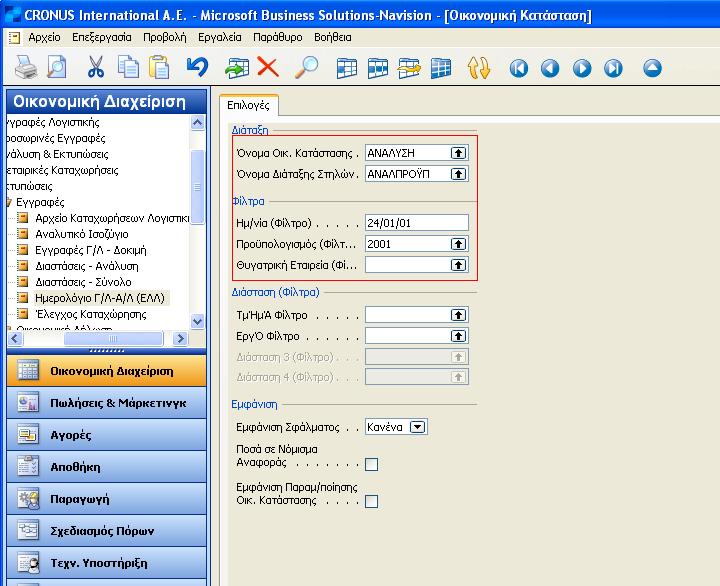
Task: Open the Παράθυρο menu
Action: click(277, 37)
